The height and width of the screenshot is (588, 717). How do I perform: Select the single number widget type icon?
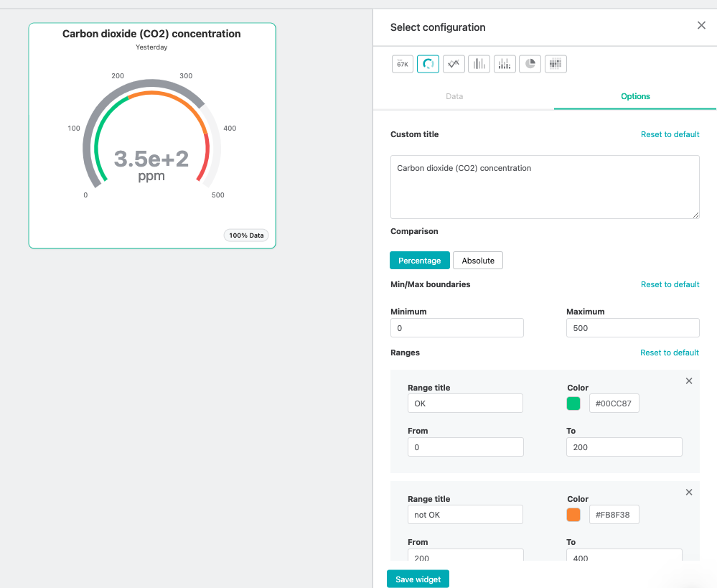403,64
